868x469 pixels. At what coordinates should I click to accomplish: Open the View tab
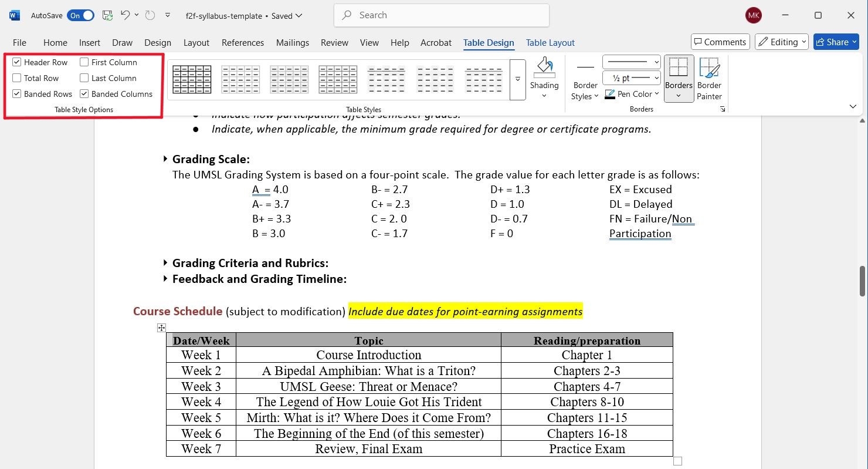pyautogui.click(x=369, y=42)
